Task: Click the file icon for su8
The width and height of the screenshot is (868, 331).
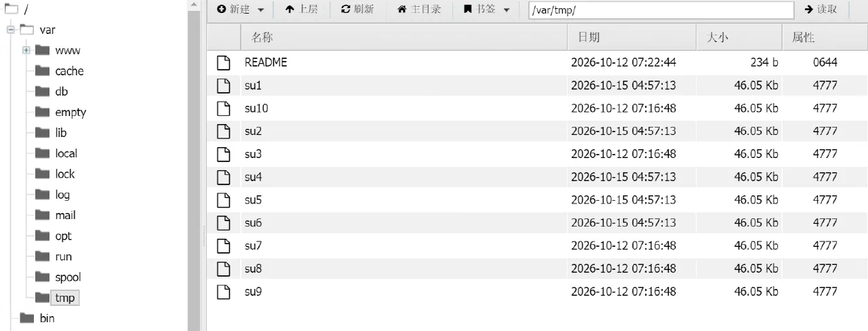Action: [x=223, y=269]
